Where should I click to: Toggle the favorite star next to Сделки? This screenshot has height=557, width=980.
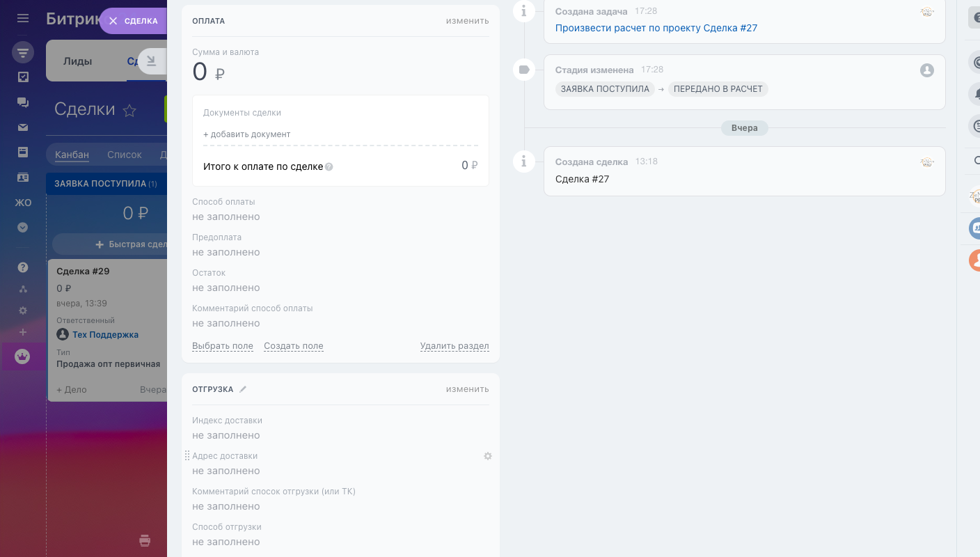tap(129, 110)
